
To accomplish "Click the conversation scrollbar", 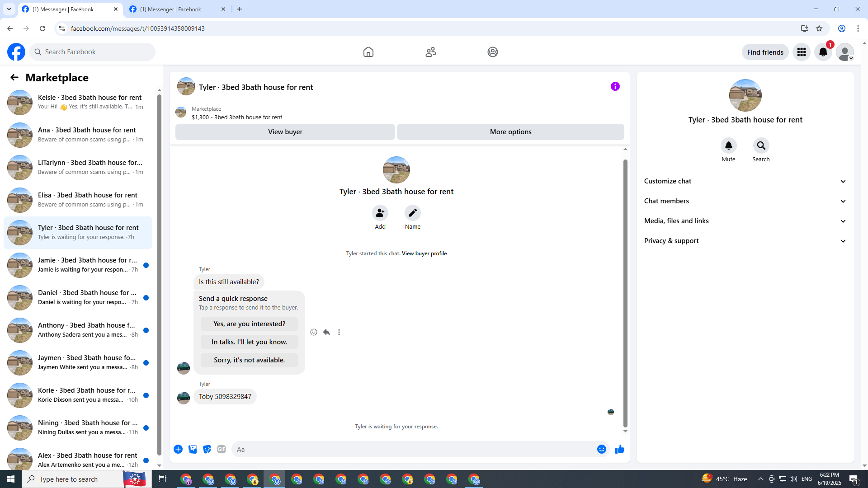I will pos(625,293).
